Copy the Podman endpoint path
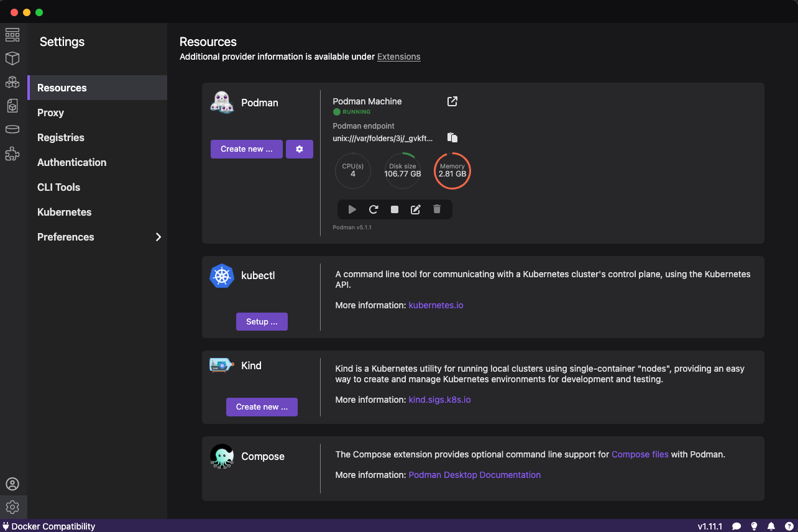The image size is (798, 532). (x=452, y=137)
